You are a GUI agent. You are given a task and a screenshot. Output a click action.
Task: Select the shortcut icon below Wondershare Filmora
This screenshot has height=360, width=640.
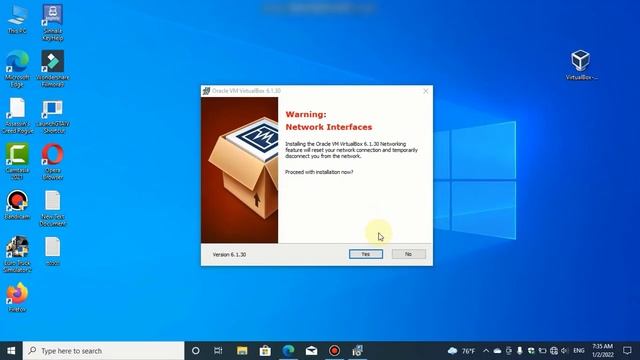click(53, 116)
